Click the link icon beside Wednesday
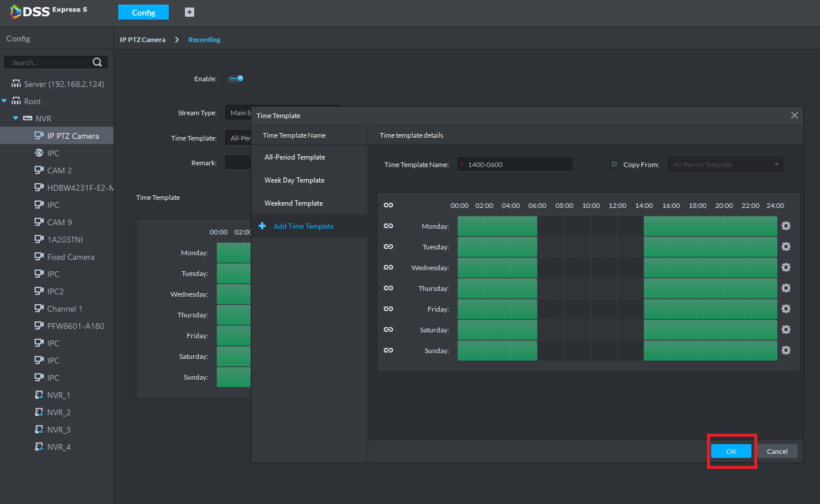Viewport: 820px width, 504px height. click(x=388, y=267)
